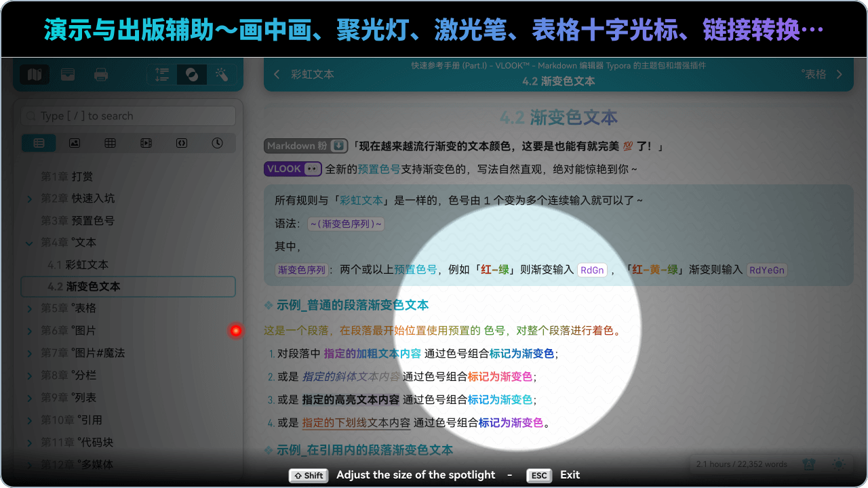The image size is (868, 488).
Task: Click 2.1 hours / 22,352 words counter
Action: [741, 464]
